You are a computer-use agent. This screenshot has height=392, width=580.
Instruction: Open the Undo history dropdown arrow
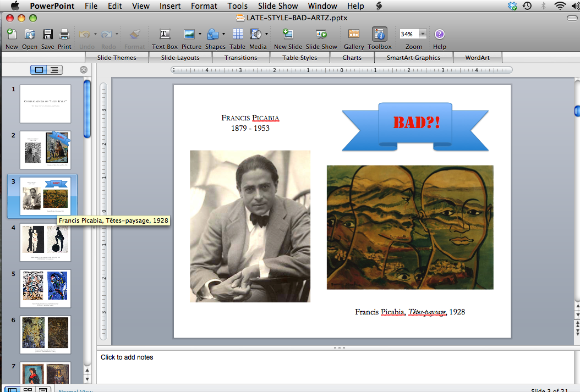click(95, 34)
